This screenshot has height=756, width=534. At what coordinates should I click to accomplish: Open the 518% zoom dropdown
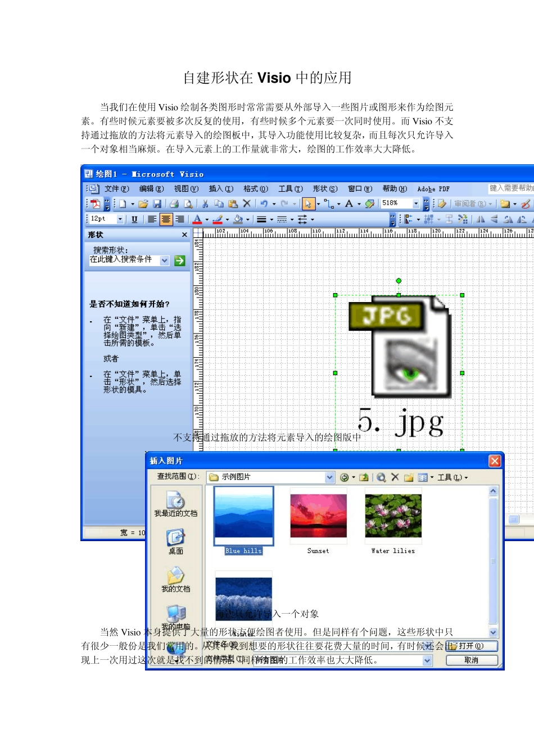point(417,204)
